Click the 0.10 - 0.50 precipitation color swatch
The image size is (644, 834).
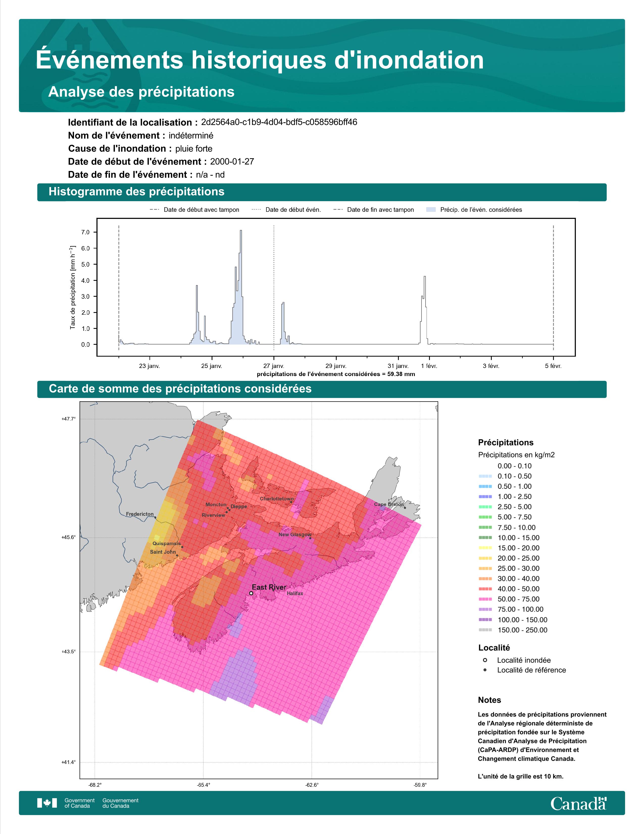[x=485, y=476]
